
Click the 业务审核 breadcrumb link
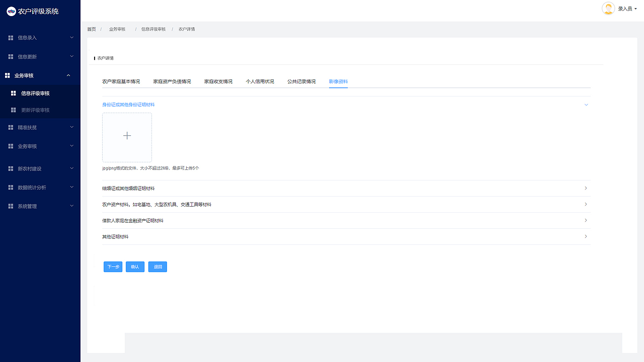point(117,29)
